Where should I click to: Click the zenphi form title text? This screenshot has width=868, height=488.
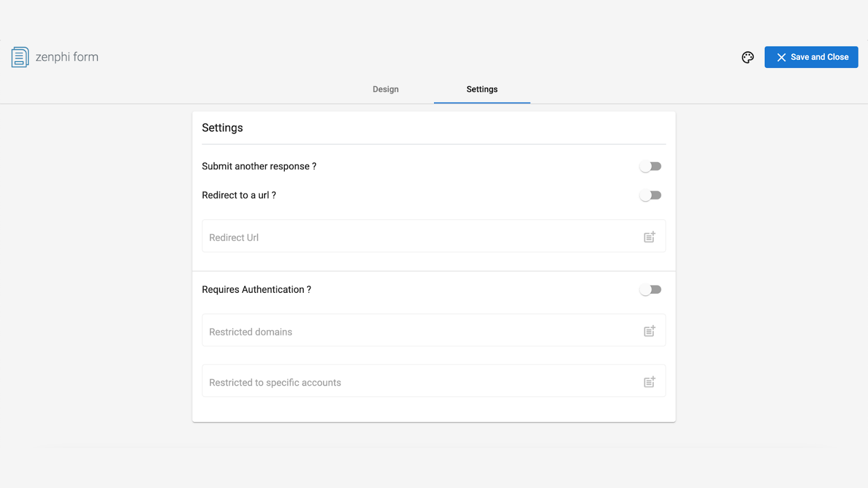point(67,57)
